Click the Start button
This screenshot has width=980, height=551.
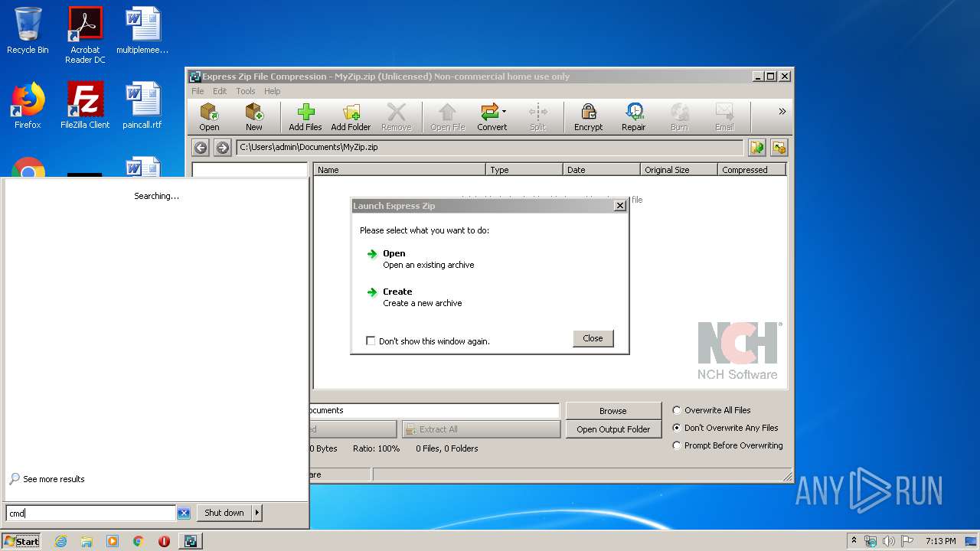click(21, 541)
